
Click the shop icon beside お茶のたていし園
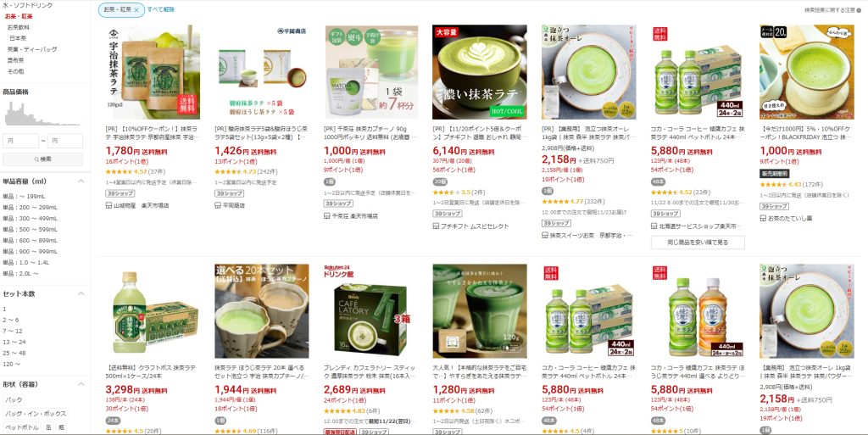pyautogui.click(x=764, y=219)
